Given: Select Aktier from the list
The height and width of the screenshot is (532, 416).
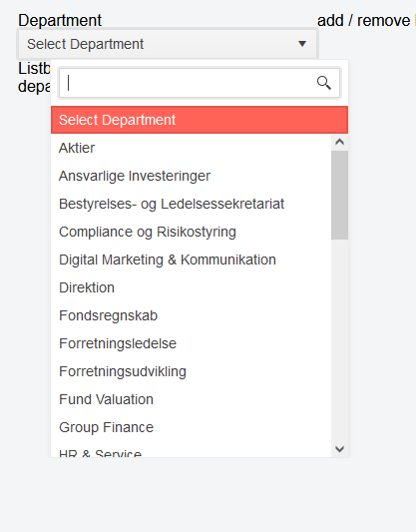Looking at the screenshot, I should [191, 148].
